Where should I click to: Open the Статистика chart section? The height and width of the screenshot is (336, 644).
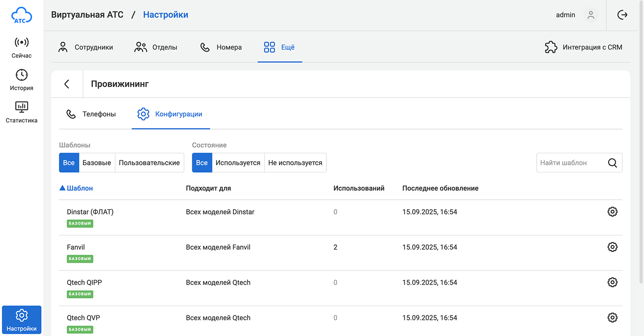click(21, 112)
